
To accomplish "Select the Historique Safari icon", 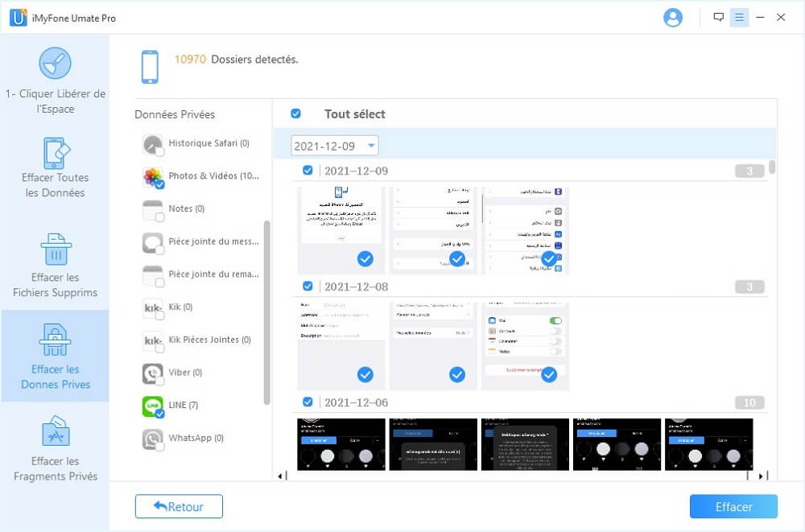I will pos(153,145).
